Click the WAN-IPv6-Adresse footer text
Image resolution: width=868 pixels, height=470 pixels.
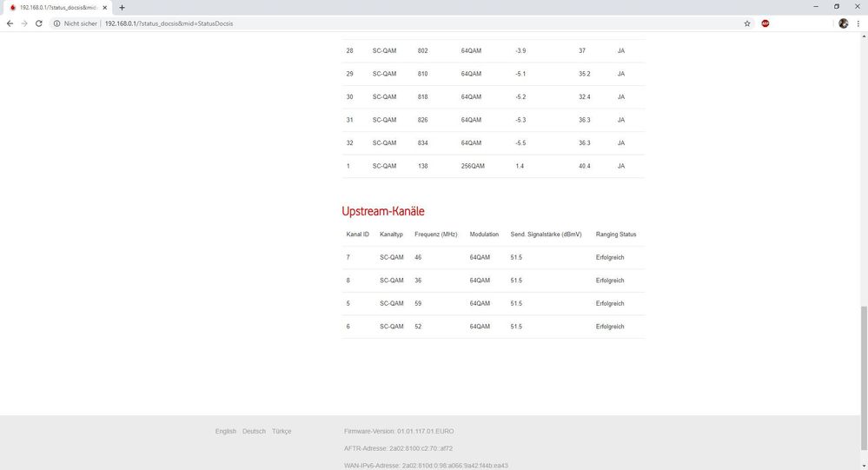(426, 466)
